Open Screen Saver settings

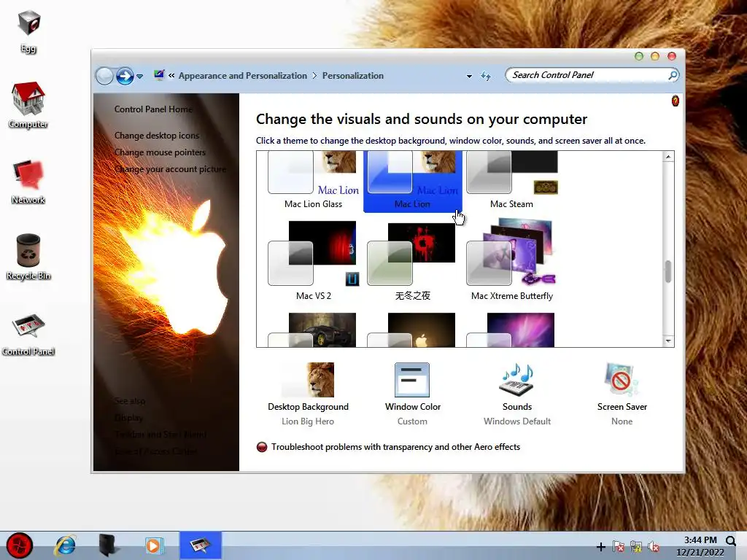[x=622, y=394]
